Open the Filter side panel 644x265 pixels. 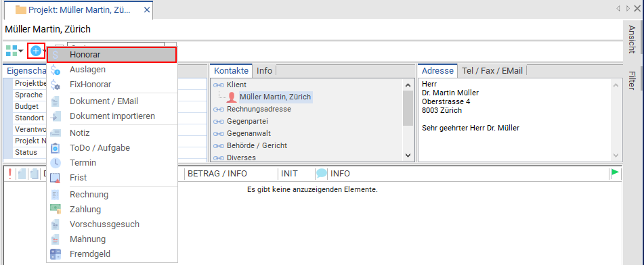(632, 80)
